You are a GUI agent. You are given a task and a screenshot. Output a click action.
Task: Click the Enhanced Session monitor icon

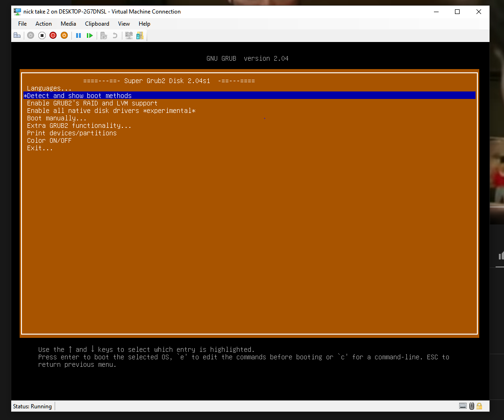pyautogui.click(x=129, y=35)
